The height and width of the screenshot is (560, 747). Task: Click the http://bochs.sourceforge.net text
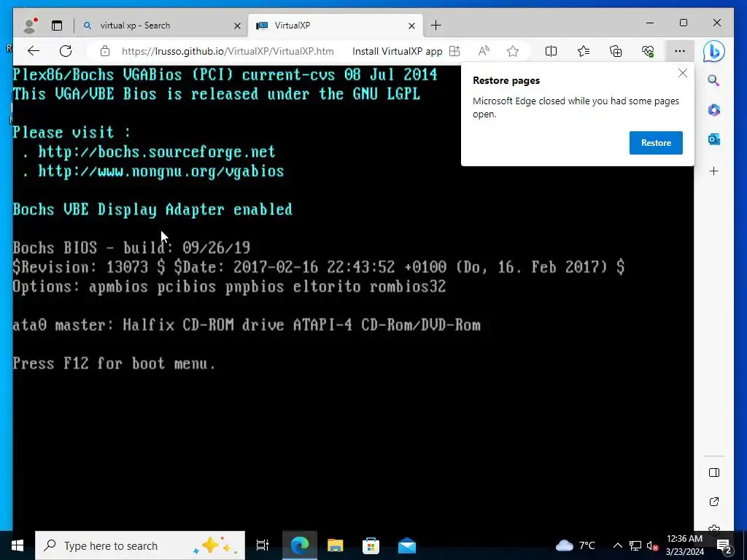(157, 152)
